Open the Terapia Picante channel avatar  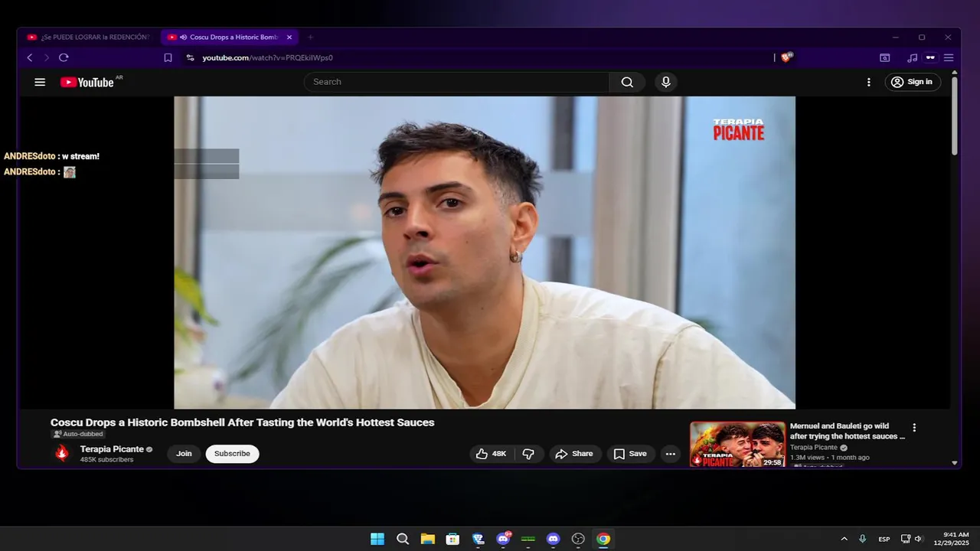pyautogui.click(x=62, y=454)
